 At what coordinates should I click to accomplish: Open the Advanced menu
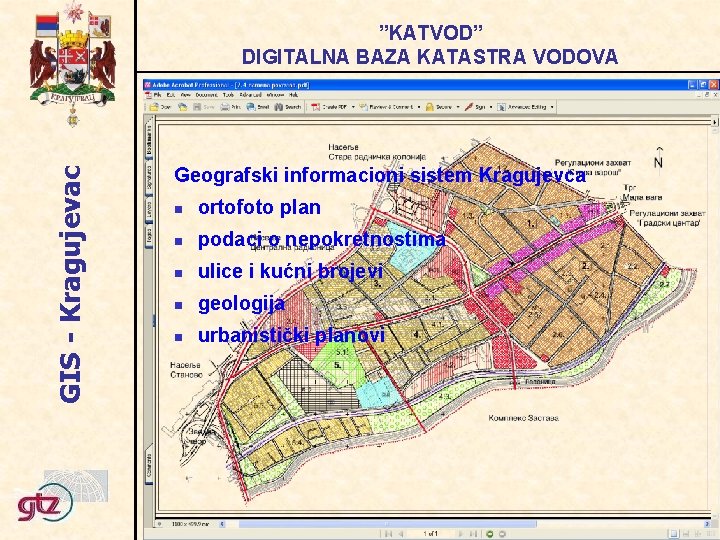coord(250,95)
